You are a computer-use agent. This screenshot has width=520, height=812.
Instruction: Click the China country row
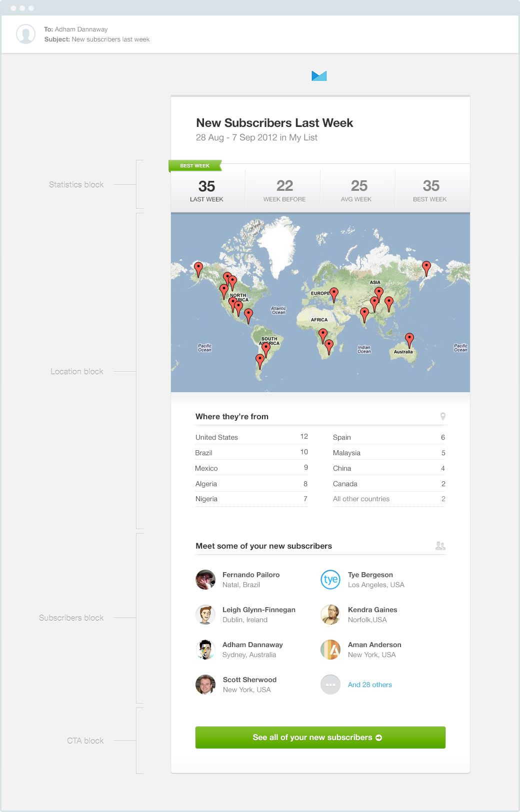(389, 468)
